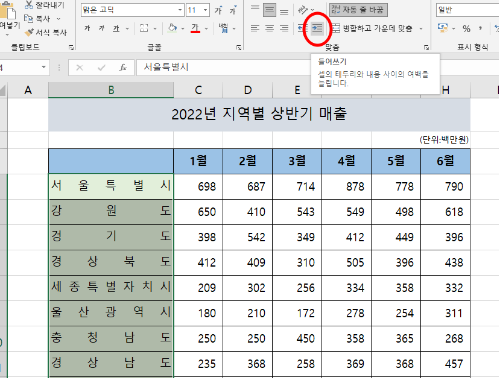Center text horizontally icon
The image size is (499, 378).
coord(269,28)
